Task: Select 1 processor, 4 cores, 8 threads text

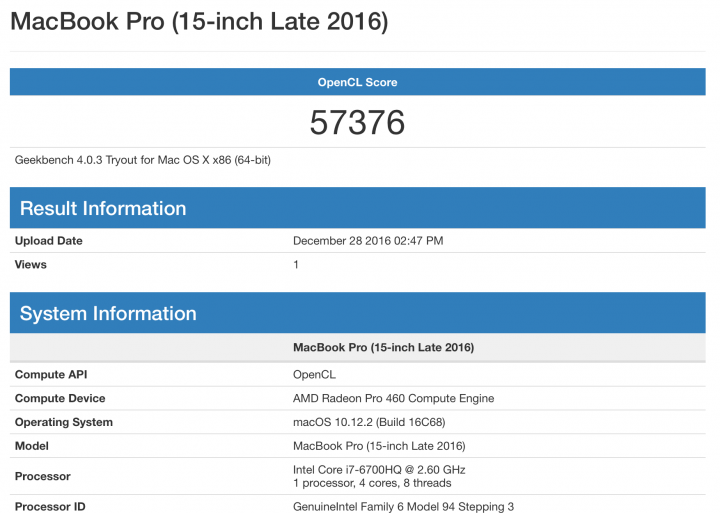Action: 372,483
